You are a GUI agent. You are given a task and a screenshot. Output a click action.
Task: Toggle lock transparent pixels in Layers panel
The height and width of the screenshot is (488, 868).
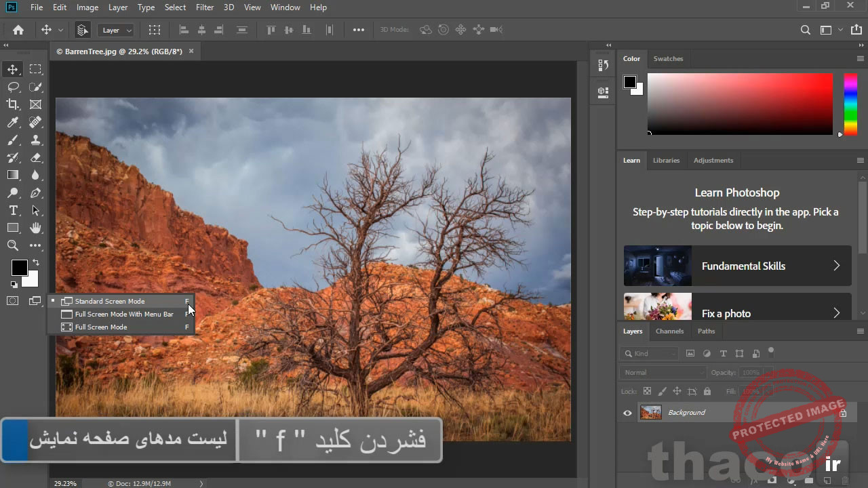[647, 392]
